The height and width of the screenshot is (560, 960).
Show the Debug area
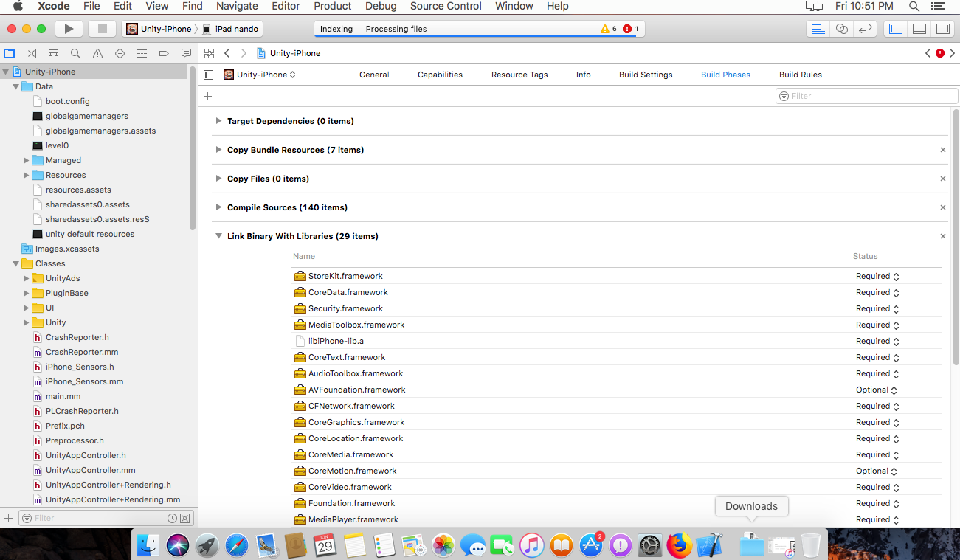tap(919, 28)
